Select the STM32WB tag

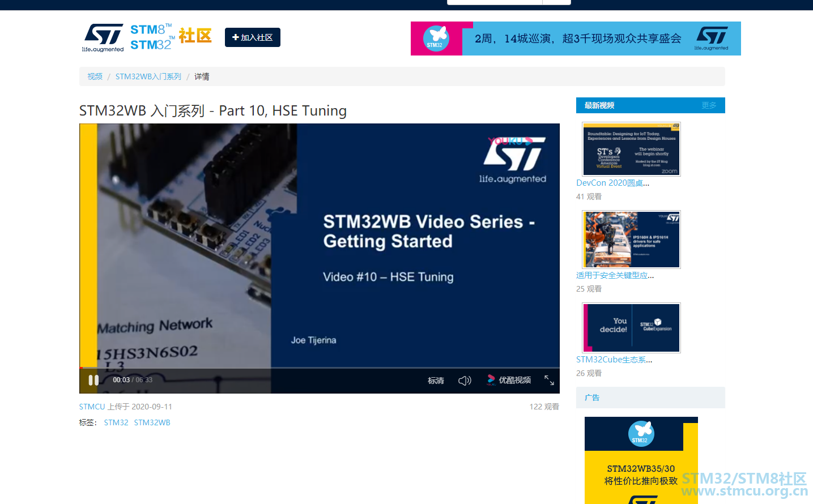point(152,422)
